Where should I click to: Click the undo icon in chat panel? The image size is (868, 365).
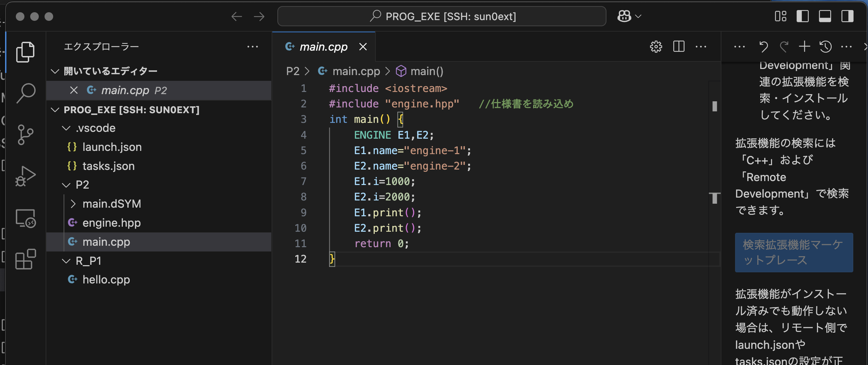(x=763, y=47)
